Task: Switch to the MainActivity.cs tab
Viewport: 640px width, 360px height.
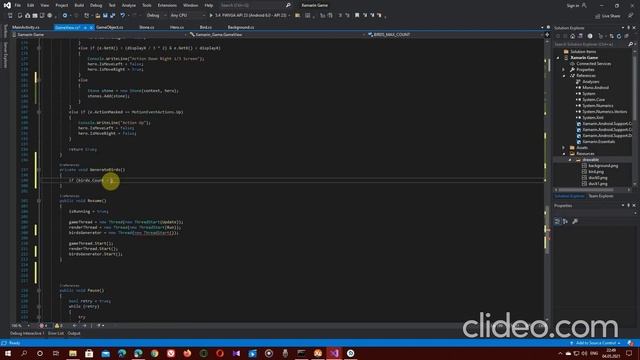Action: coord(26,27)
